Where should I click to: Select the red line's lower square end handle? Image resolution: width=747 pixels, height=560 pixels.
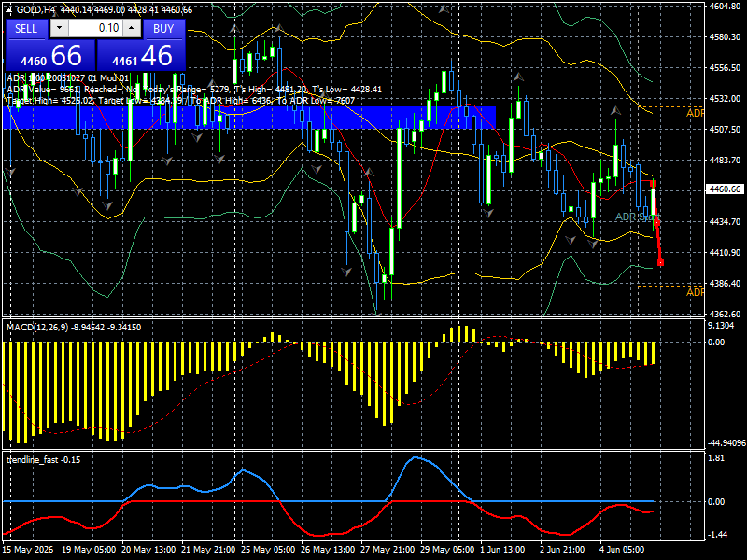660,263
